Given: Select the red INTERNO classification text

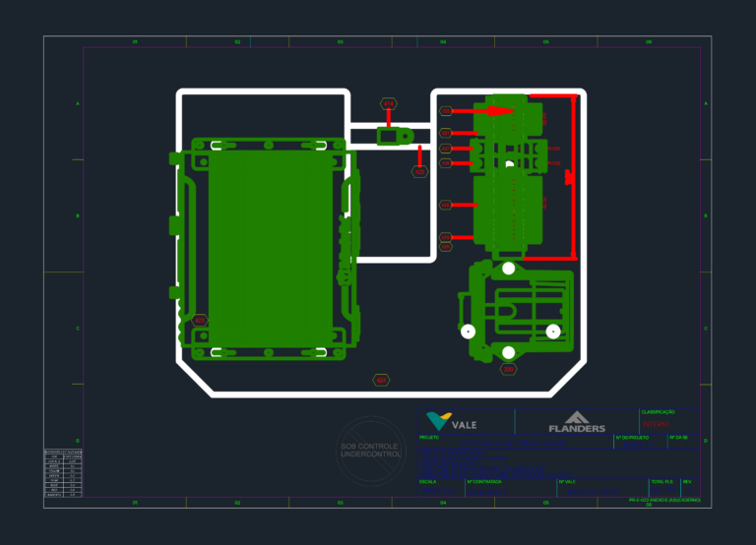Looking at the screenshot, I should 657,424.
